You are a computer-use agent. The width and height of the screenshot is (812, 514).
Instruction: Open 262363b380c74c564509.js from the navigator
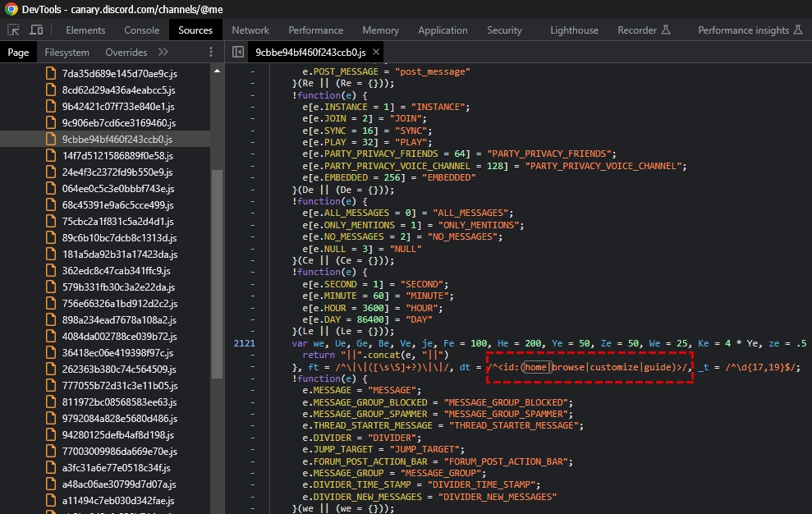119,369
